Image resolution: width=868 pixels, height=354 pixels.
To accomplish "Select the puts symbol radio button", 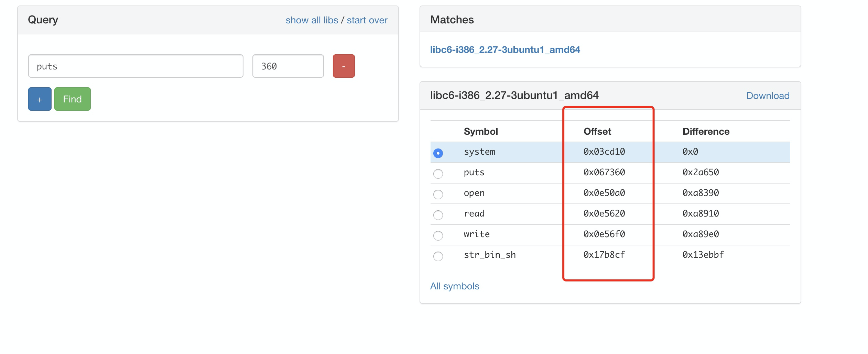I will tap(438, 174).
